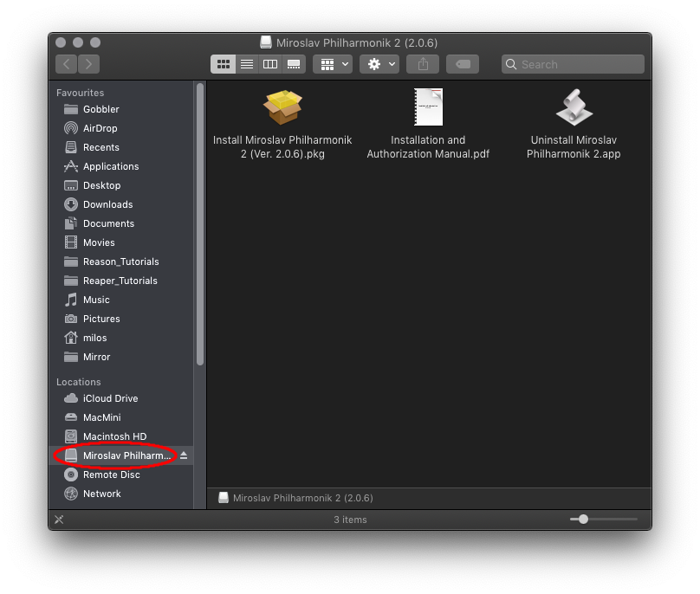The image size is (700, 594).
Task: Select Installation and Authorization Manual.pdf
Action: pos(428,125)
